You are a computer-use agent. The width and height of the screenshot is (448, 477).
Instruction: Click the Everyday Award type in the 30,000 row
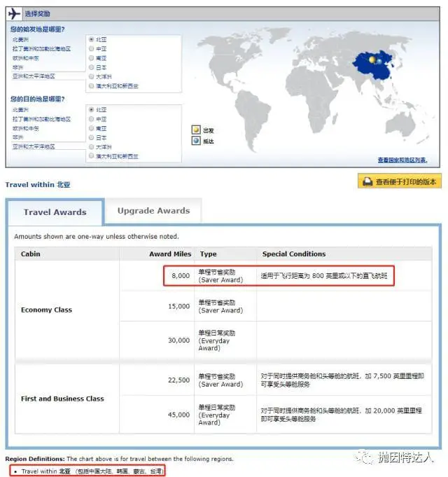217,340
